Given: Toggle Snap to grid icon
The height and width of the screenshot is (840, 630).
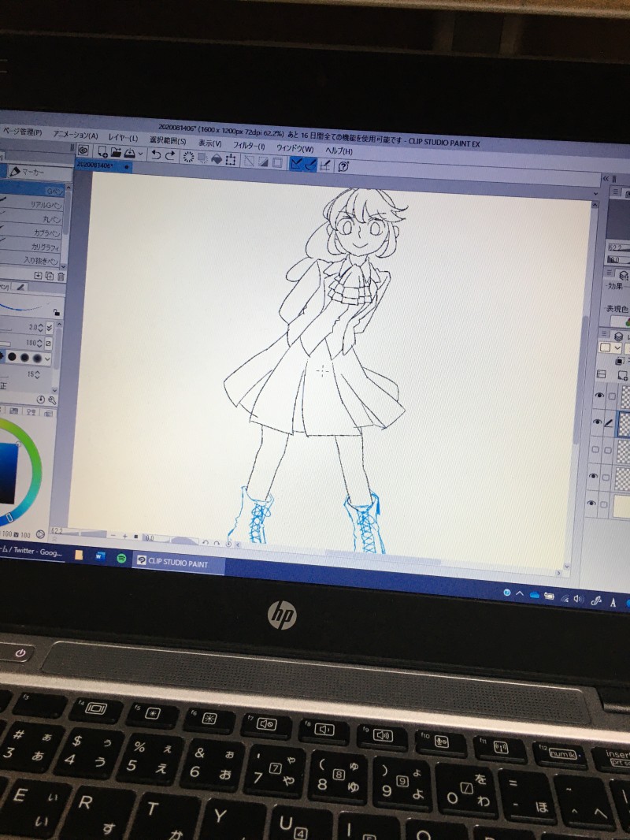Looking at the screenshot, I should (324, 165).
